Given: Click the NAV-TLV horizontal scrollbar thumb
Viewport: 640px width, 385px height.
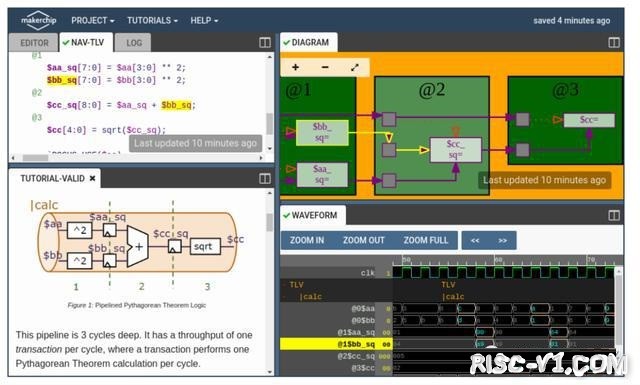Looking at the screenshot, I should coord(35,158).
